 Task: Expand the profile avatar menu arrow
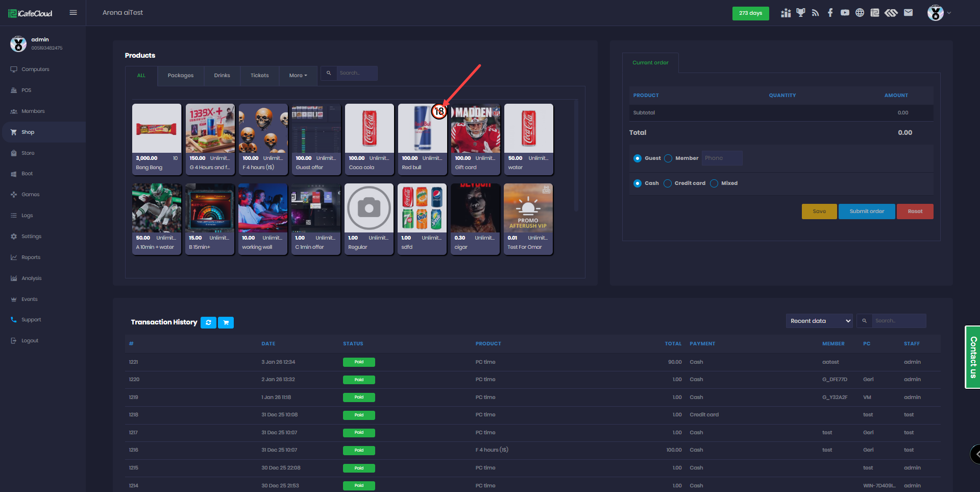[949, 13]
